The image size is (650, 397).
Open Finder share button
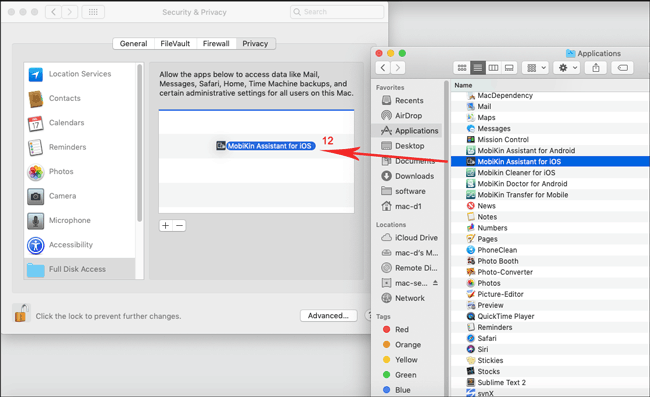(x=596, y=68)
